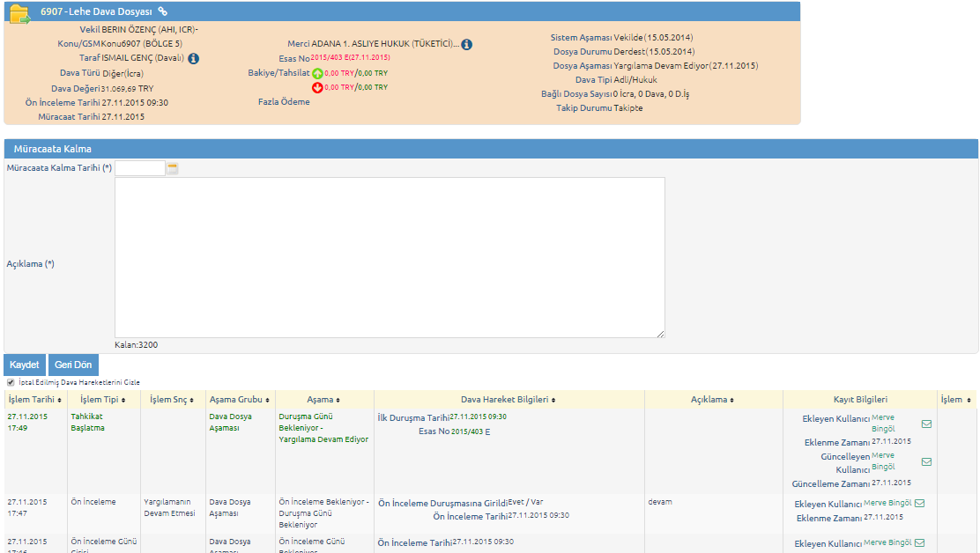Click Takip Durumu Takipte text

coord(599,108)
